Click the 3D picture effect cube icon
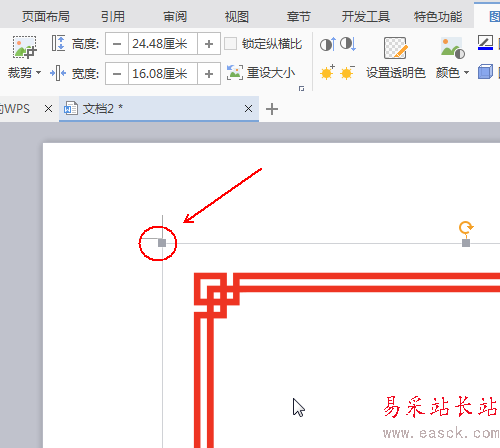 pos(485,72)
